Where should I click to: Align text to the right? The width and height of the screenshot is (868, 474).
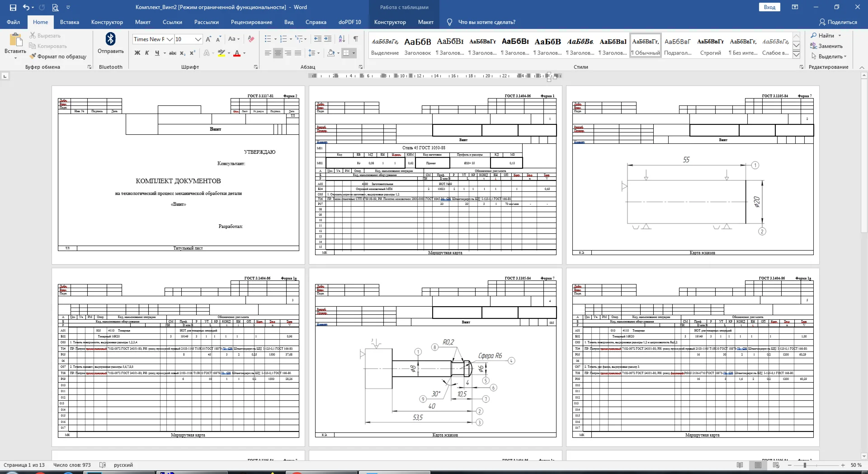tap(288, 53)
